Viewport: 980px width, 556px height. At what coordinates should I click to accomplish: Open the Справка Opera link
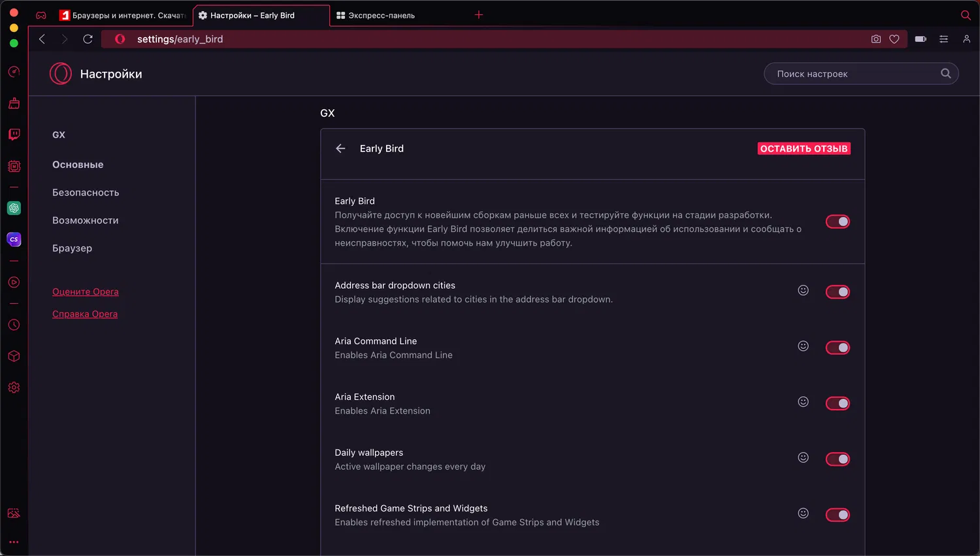click(x=85, y=314)
